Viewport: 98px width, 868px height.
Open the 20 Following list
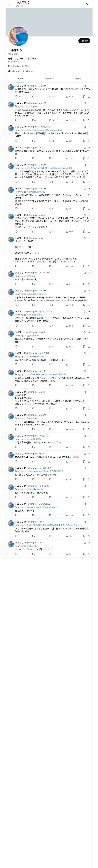[14, 71]
